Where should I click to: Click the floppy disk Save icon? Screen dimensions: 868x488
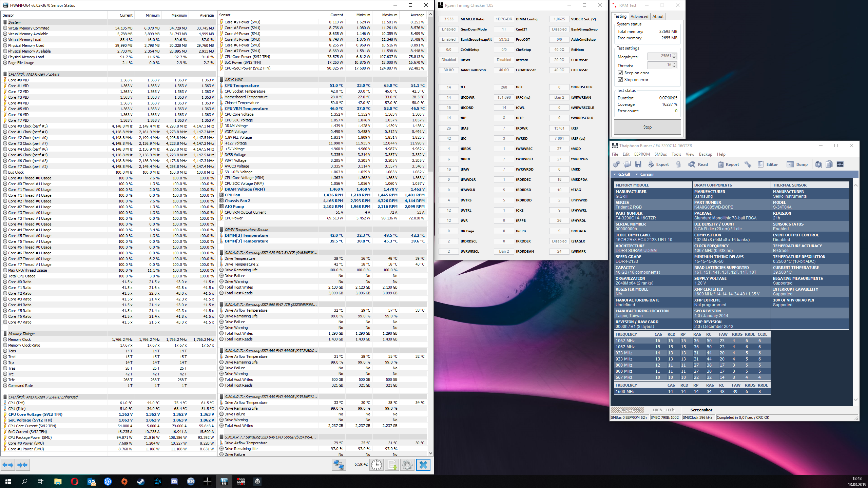pos(638,164)
